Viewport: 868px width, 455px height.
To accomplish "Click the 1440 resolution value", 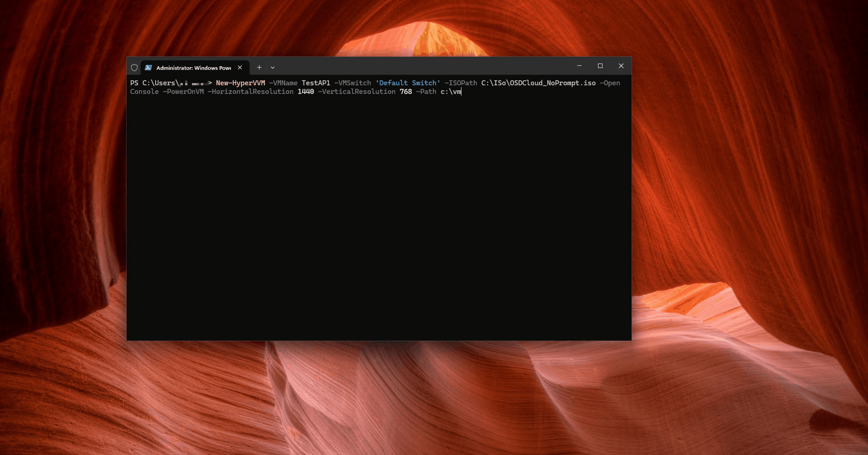I will point(306,92).
